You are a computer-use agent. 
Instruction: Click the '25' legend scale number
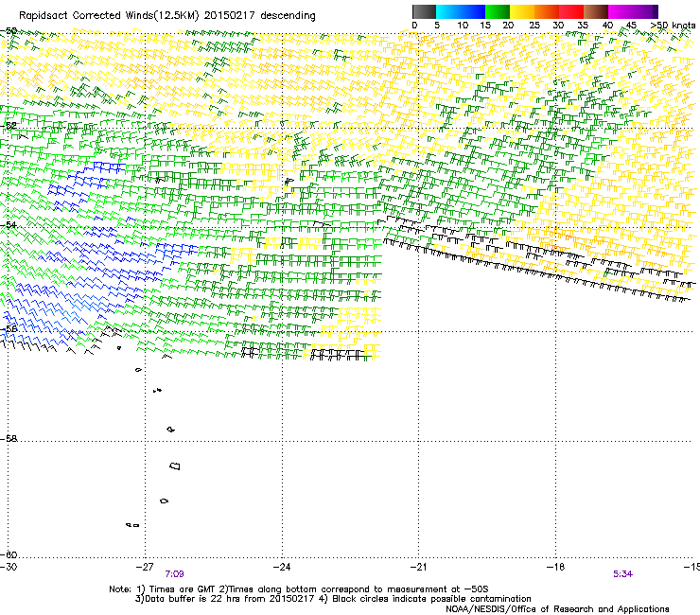point(534,26)
